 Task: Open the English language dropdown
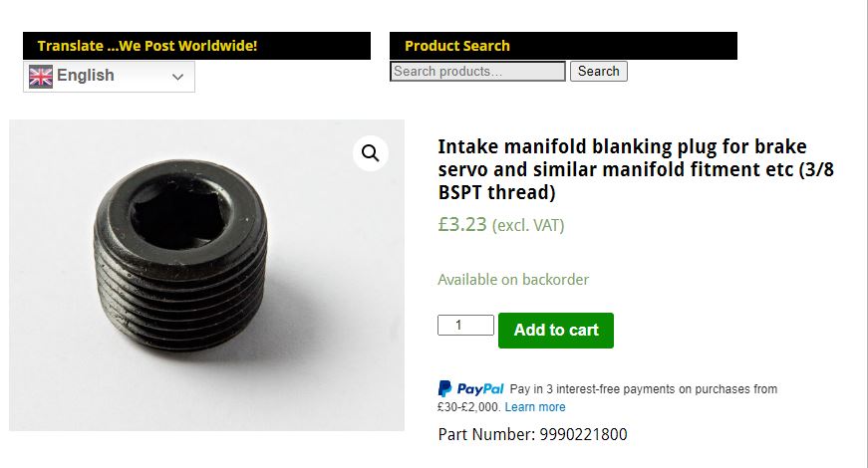(x=109, y=77)
